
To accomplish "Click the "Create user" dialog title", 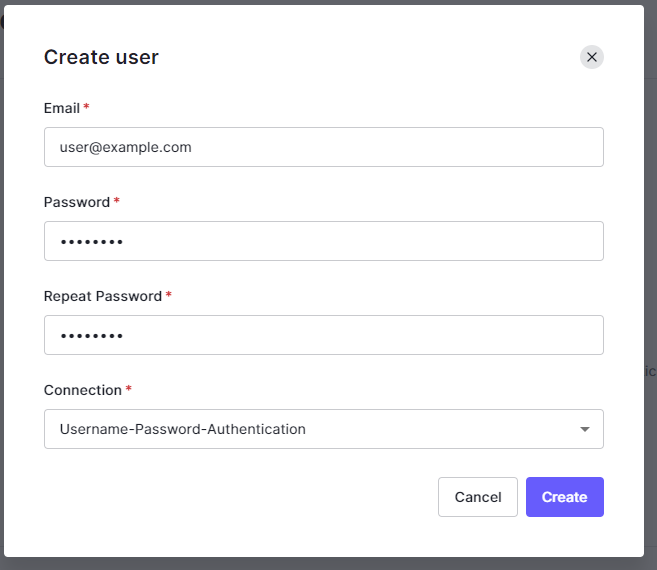I will (101, 57).
